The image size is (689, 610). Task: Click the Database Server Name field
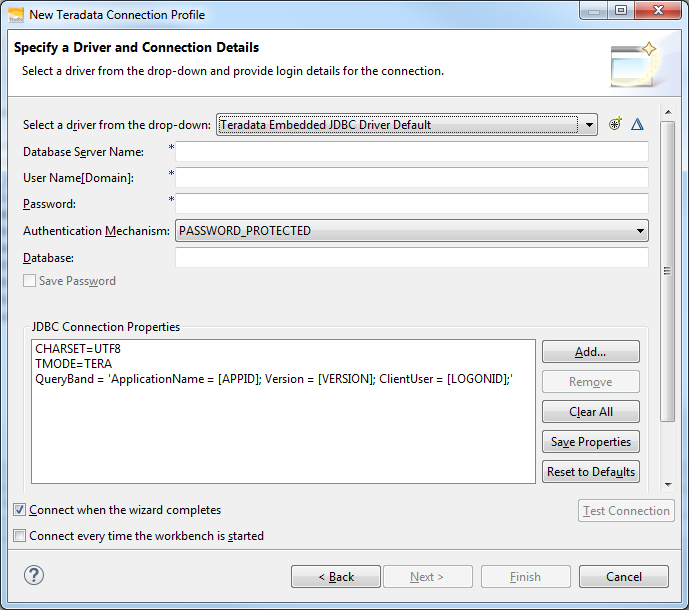tap(411, 152)
